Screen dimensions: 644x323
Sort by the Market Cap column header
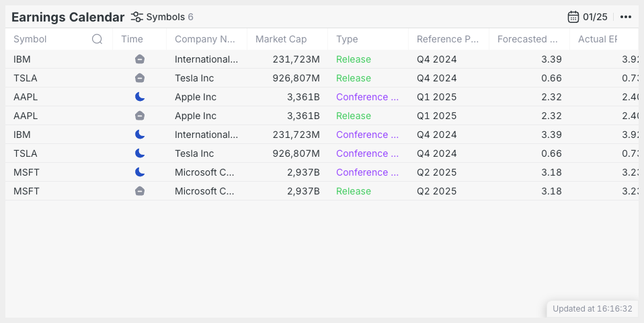click(281, 39)
